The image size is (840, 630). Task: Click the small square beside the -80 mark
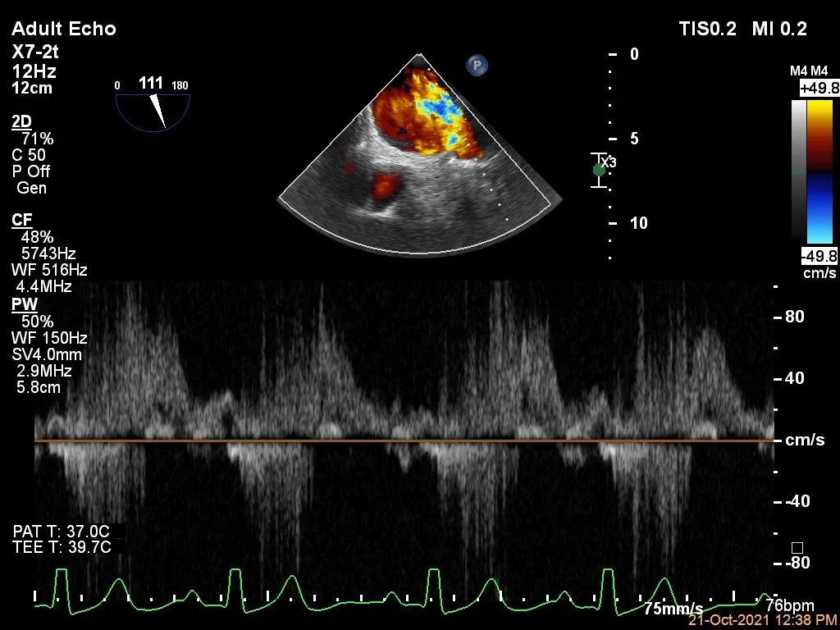pos(796,547)
